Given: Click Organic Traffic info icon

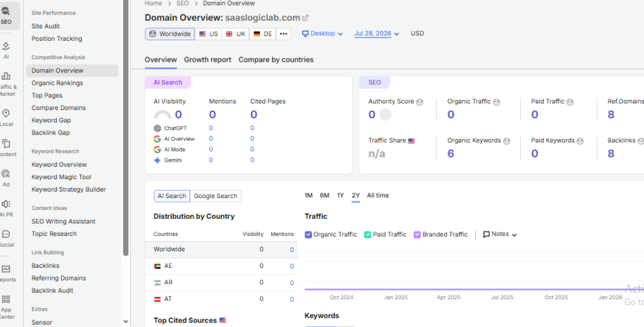Looking at the screenshot, I should click(496, 102).
